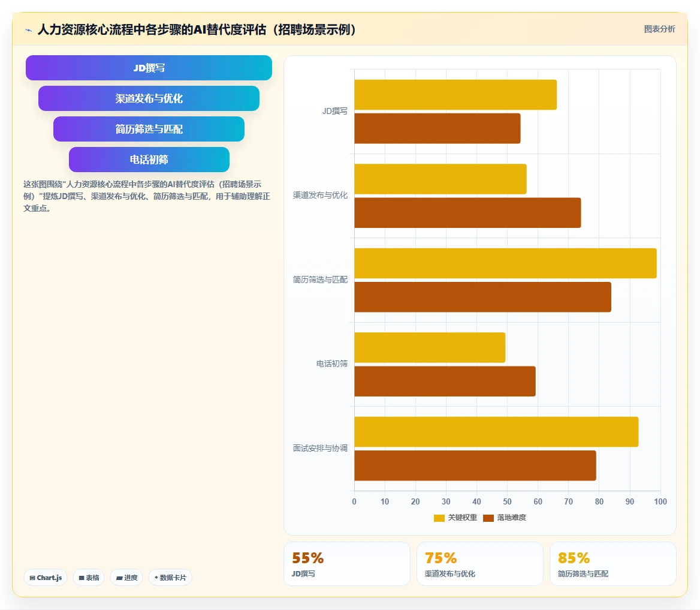Select the 简历筛选与匹配 funnel stage
This screenshot has height=610, width=700.
click(149, 129)
